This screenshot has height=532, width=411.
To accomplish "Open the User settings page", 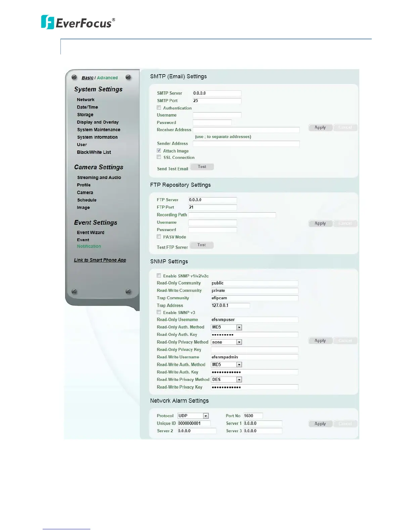I will point(82,145).
